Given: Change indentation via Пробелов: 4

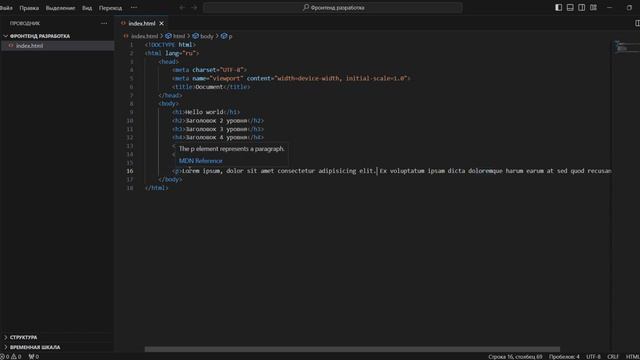Looking at the screenshot, I should (564, 357).
